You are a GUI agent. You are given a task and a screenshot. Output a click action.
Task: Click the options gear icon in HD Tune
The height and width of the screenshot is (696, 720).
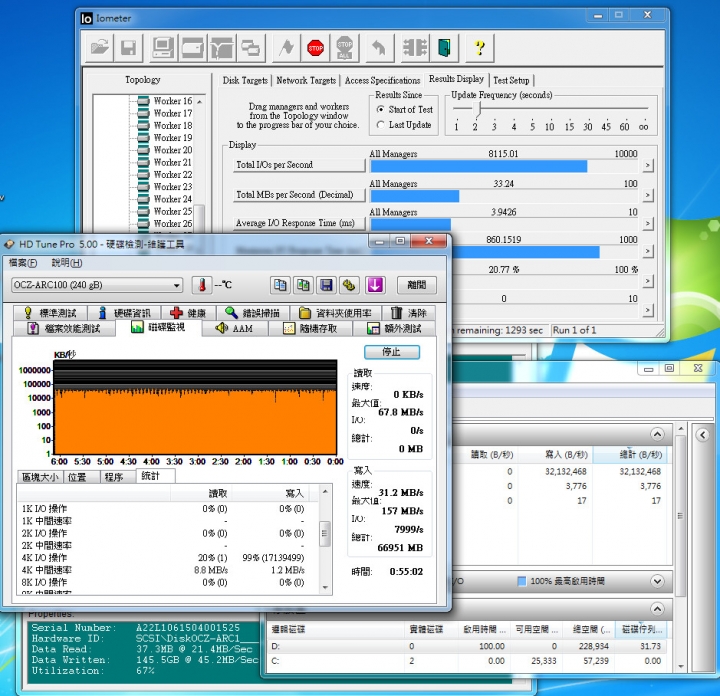[x=349, y=285]
